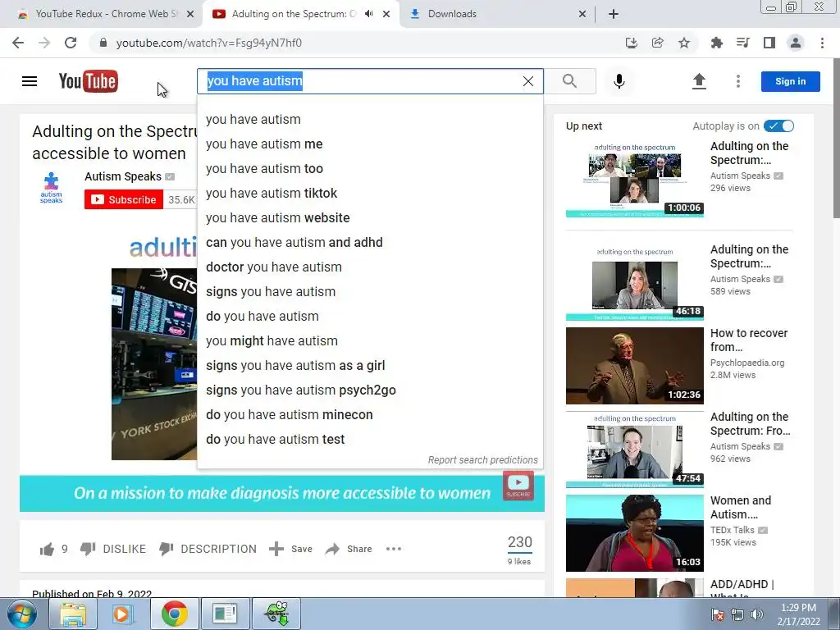This screenshot has height=630, width=840.
Task: Open the Autism Speaks channel name link
Action: pyautogui.click(x=123, y=177)
